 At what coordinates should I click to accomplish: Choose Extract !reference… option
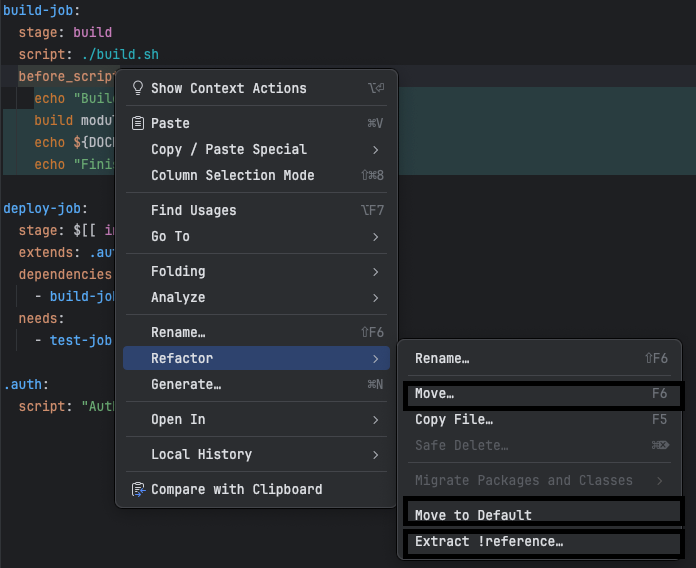click(x=539, y=541)
